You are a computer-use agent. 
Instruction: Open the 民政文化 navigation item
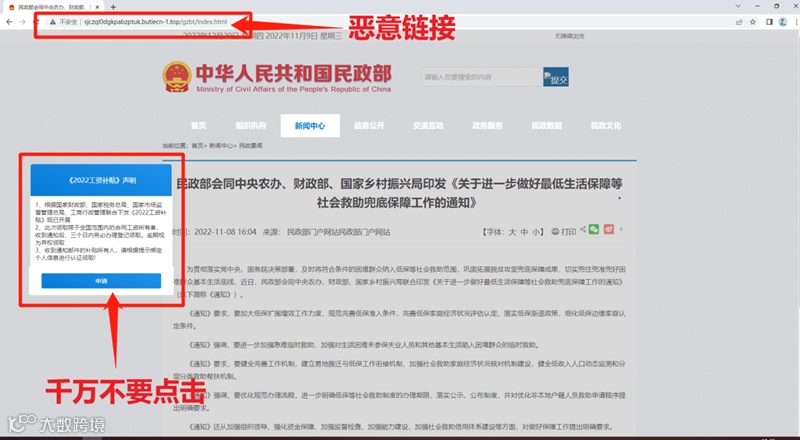[x=606, y=126]
